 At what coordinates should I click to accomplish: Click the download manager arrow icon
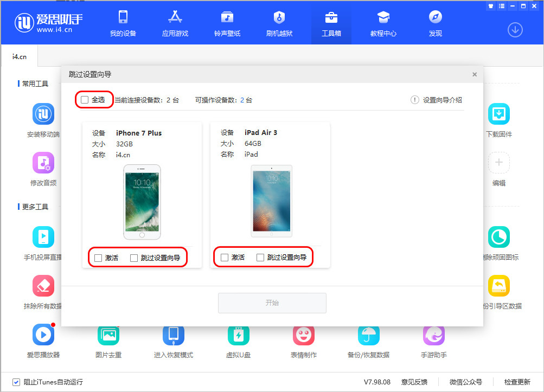[x=515, y=30]
